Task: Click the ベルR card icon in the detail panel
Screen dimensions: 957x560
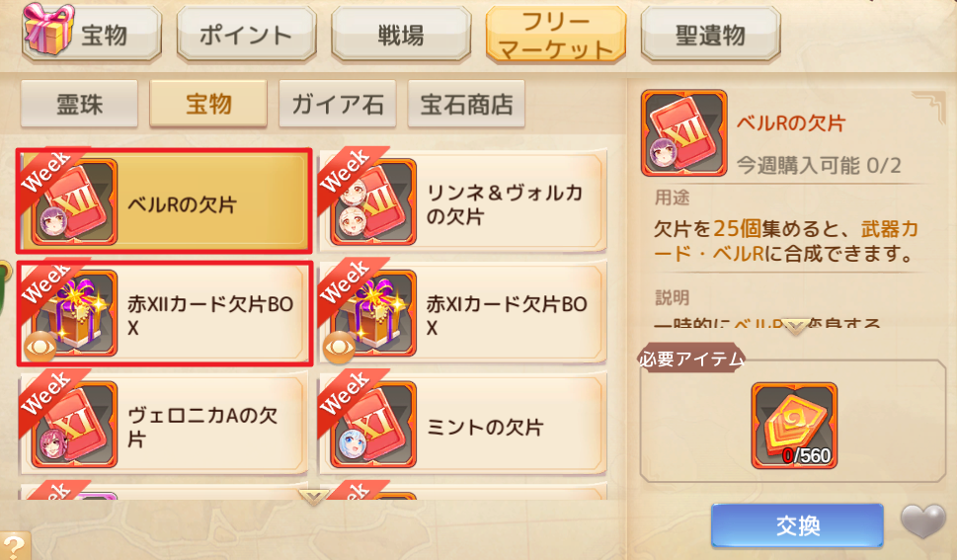Action: tap(684, 133)
